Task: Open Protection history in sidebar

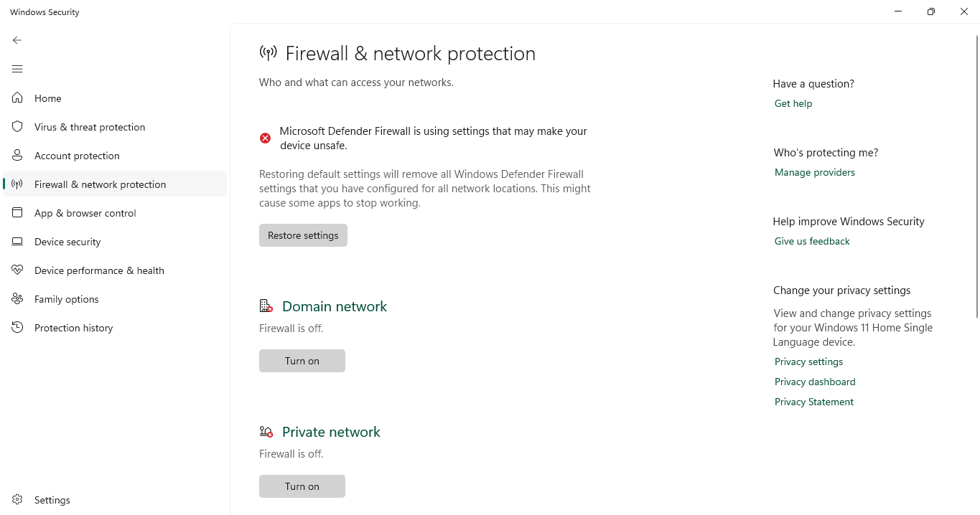Action: (x=73, y=328)
